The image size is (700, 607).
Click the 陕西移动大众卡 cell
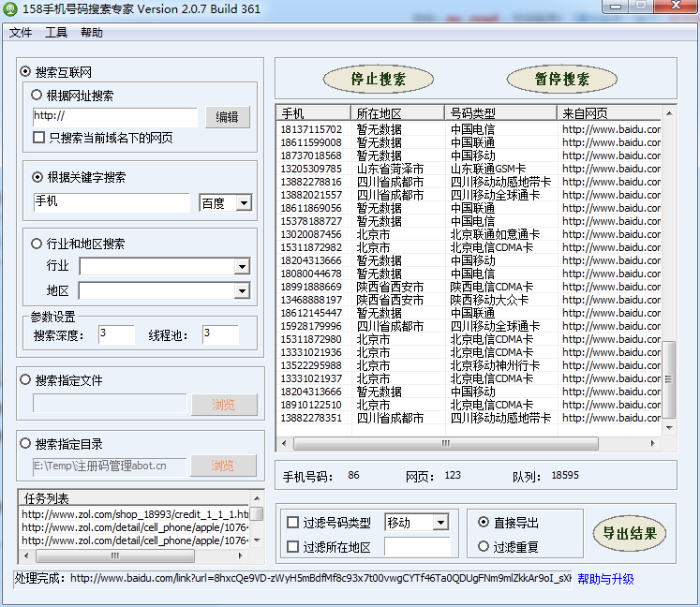(489, 300)
